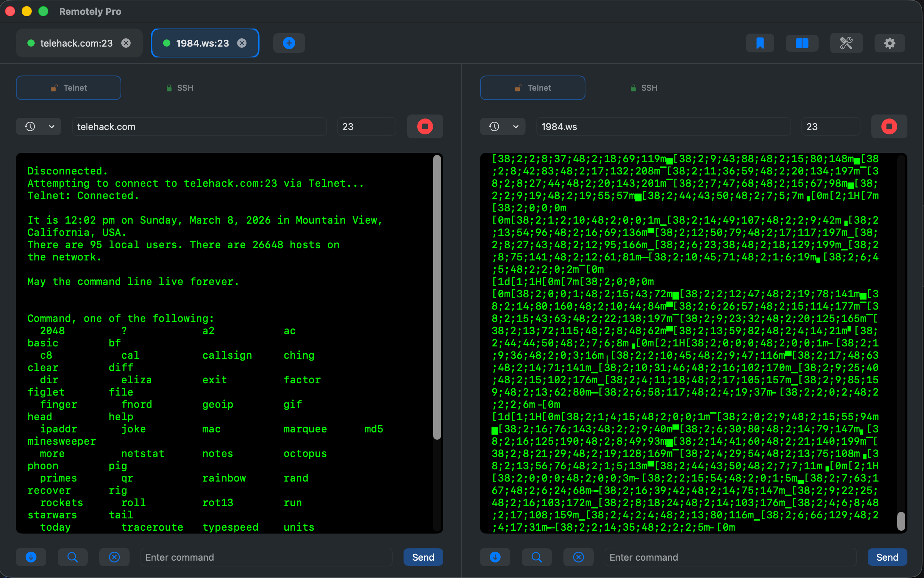Search the left terminal output
The width and height of the screenshot is (924, 578).
73,557
